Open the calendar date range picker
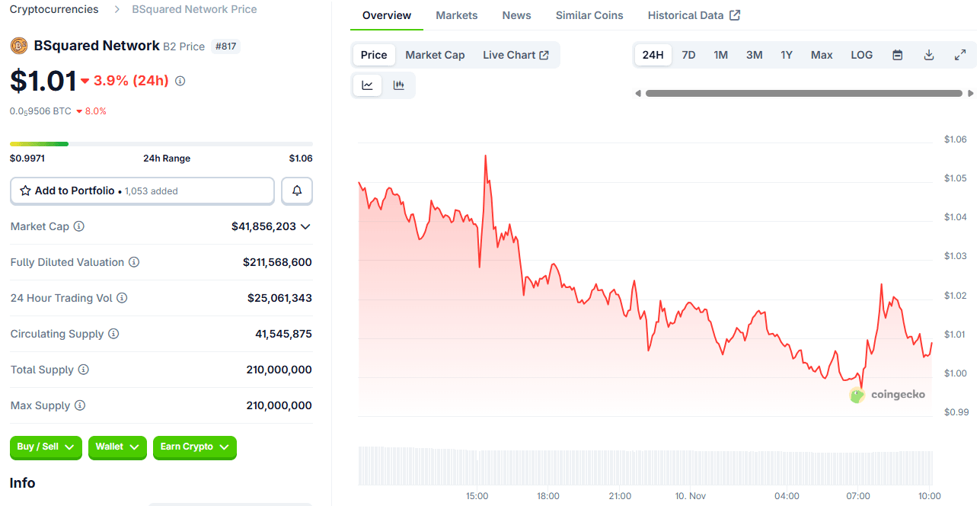Screen dimensions: 980x506 click(x=897, y=55)
